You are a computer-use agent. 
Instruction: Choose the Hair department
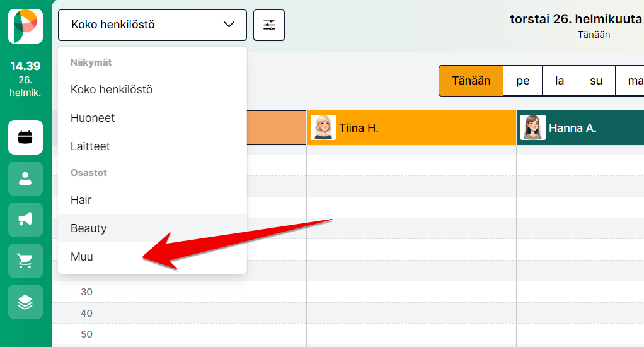click(81, 200)
